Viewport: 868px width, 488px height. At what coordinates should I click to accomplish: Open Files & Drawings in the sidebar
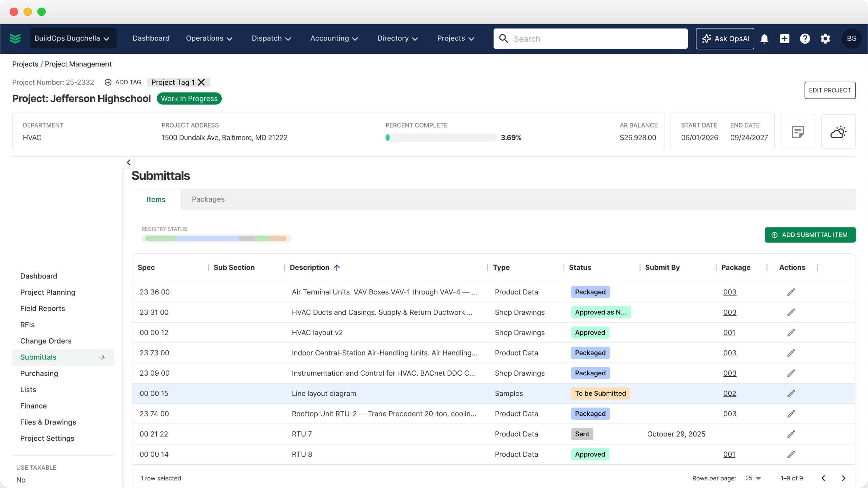click(x=48, y=422)
